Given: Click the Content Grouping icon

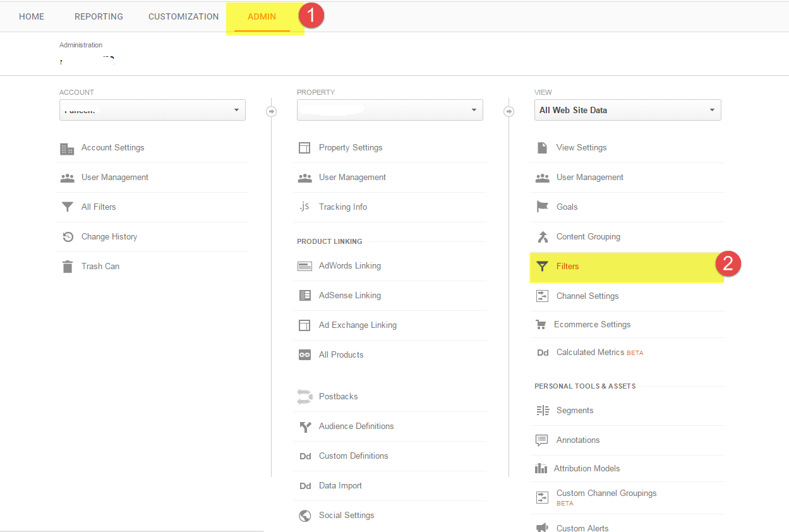Looking at the screenshot, I should tap(542, 237).
